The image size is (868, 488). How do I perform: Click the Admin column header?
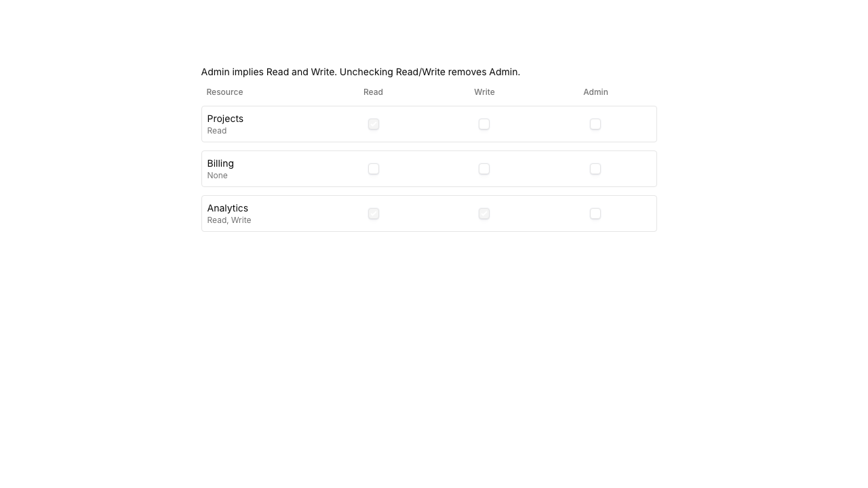595,92
